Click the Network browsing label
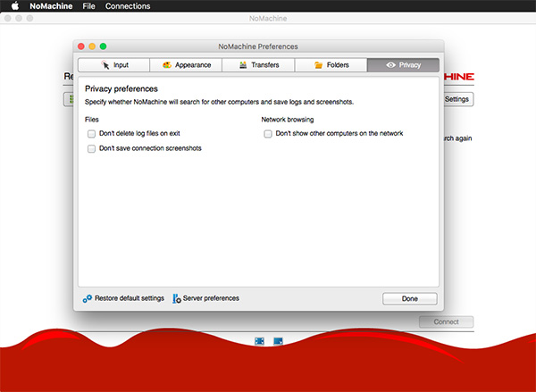Screen dimensions: 536x392 (288, 120)
